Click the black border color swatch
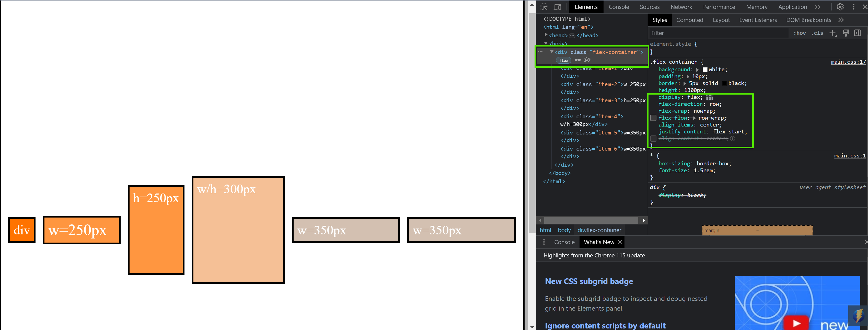Viewport: 868px width, 330px height. (724, 83)
